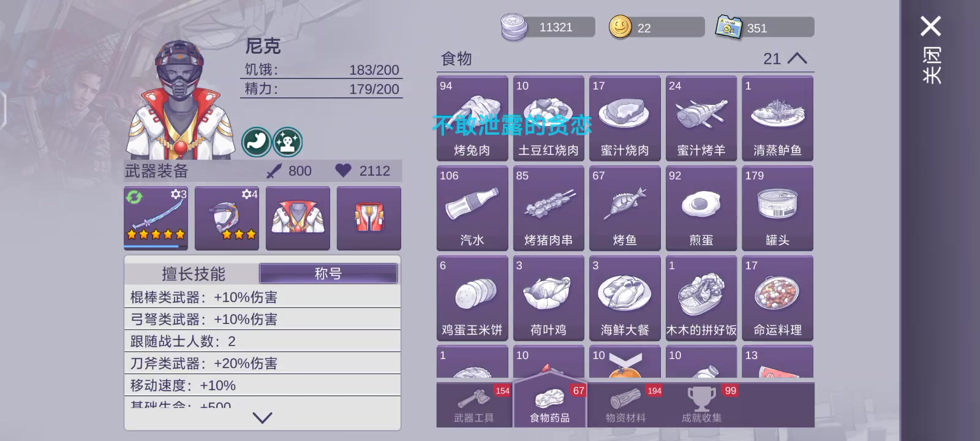Close the panel with the 关闭 button
The height and width of the screenshot is (441, 980).
tap(931, 50)
